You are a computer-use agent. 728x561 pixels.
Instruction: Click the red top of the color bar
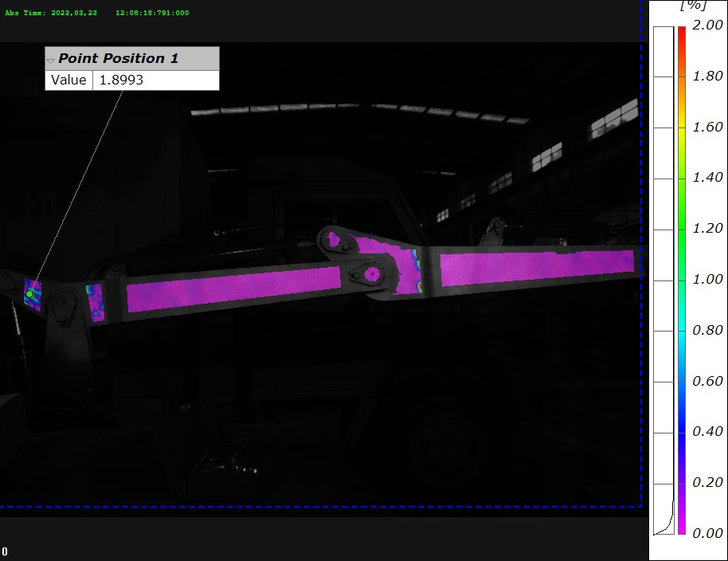(681, 32)
